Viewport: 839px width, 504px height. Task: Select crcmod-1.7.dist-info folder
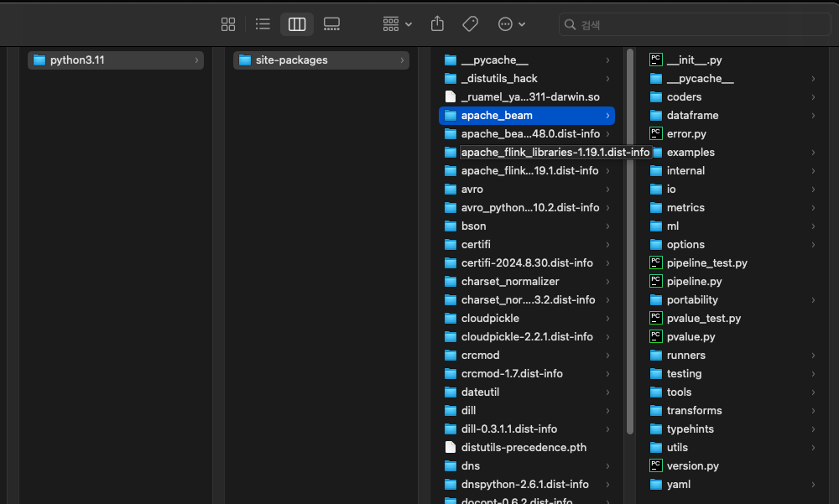click(527, 374)
